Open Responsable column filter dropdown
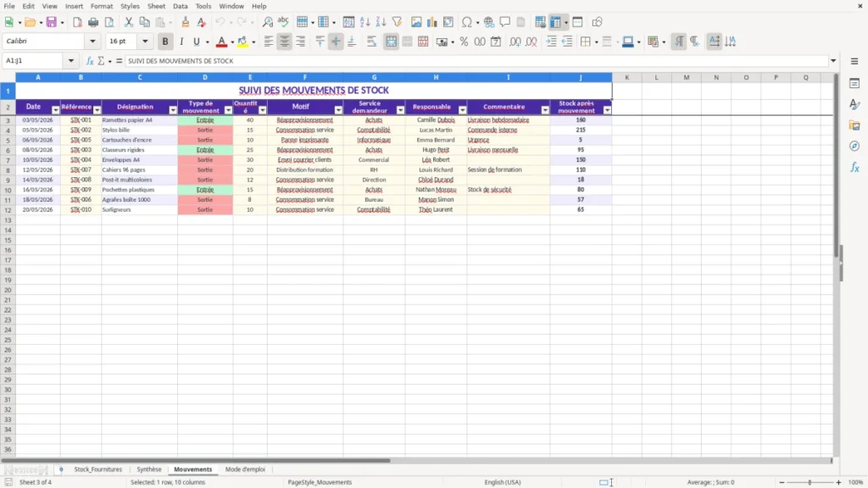 pyautogui.click(x=462, y=110)
